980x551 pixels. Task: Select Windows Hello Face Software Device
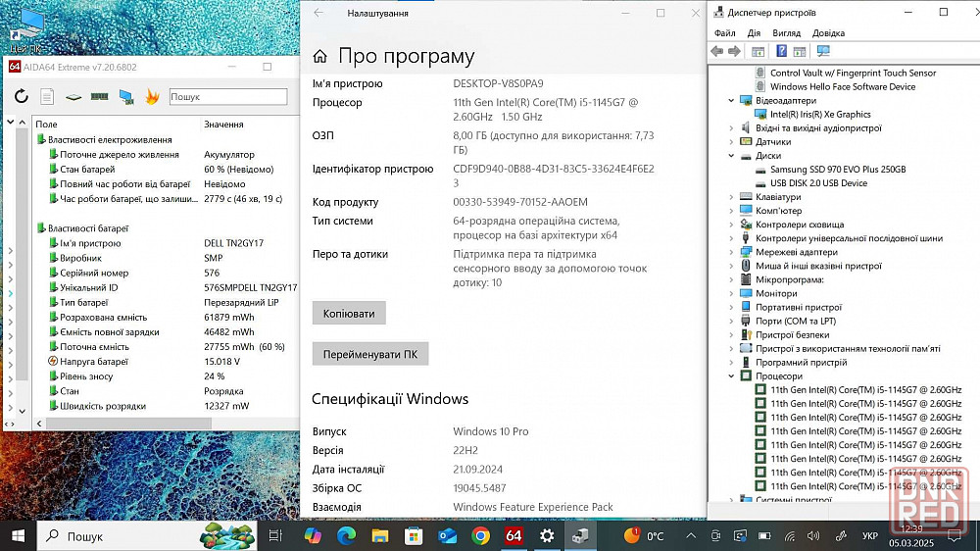click(x=843, y=86)
